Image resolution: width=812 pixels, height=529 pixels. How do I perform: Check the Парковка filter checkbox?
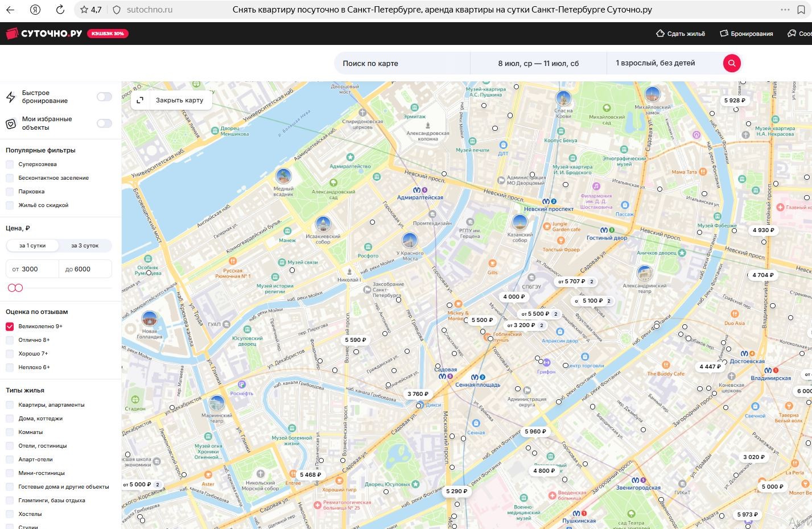pos(10,192)
